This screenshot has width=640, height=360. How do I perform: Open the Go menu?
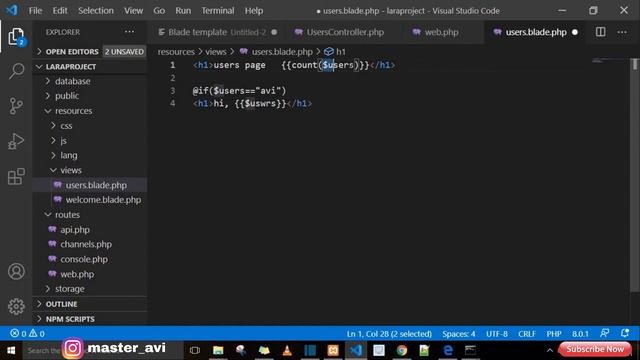coord(159,11)
